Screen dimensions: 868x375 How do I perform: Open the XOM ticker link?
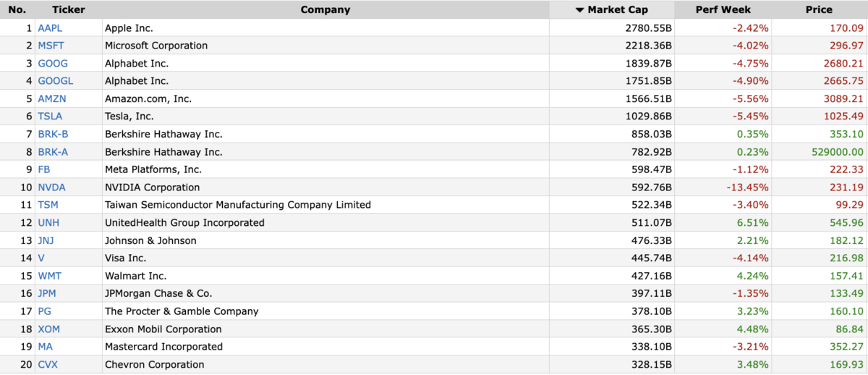(49, 329)
